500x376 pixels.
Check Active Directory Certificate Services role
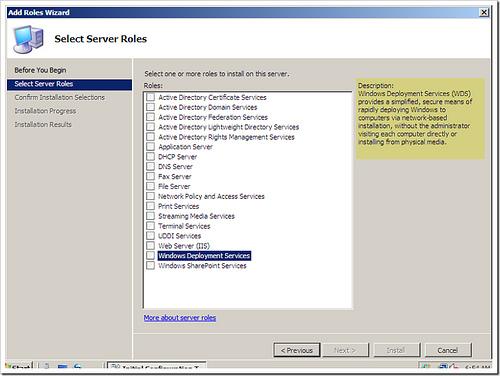coord(150,97)
